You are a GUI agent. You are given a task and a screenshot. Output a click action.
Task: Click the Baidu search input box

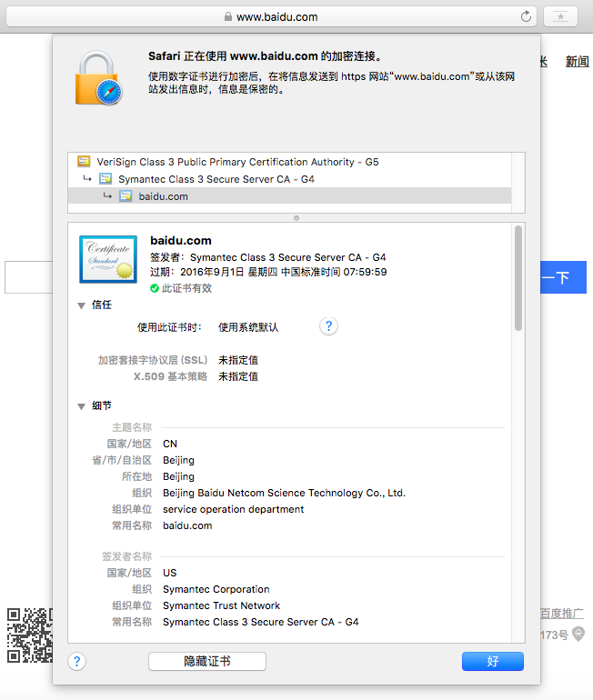click(28, 277)
